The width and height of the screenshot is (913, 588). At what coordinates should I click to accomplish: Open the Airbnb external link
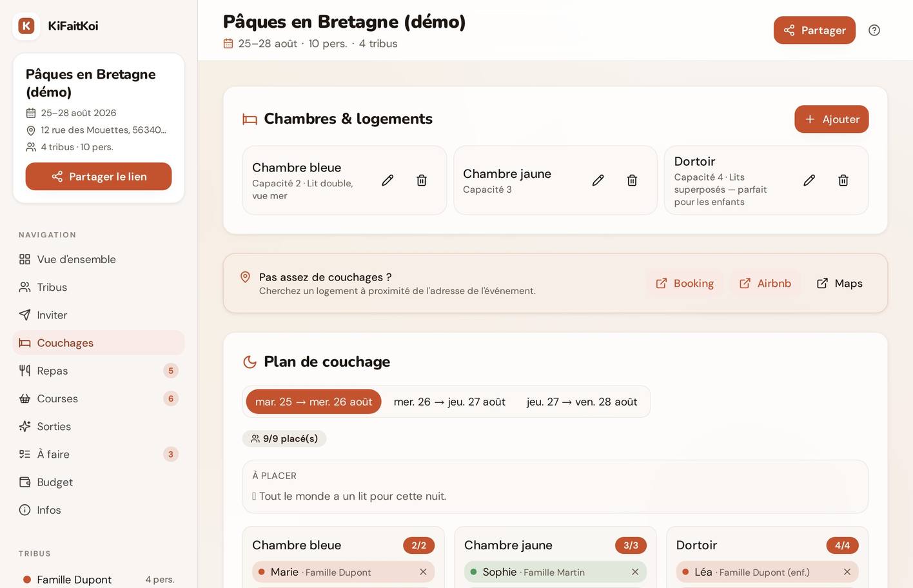765,284
